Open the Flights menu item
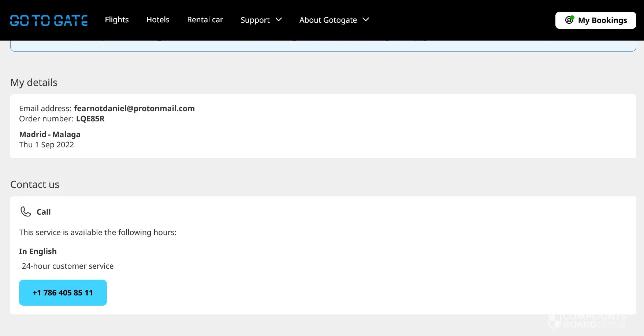The image size is (644, 336). pos(117,20)
